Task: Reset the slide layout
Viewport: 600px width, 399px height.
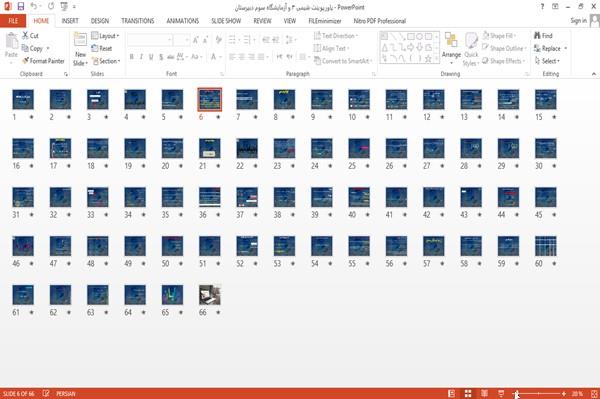Action: 102,48
